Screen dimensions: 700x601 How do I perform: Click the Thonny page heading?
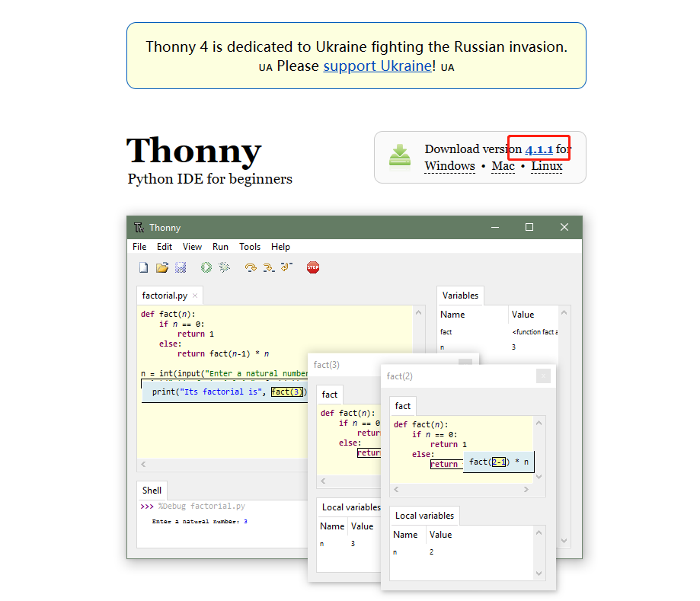coord(193,151)
